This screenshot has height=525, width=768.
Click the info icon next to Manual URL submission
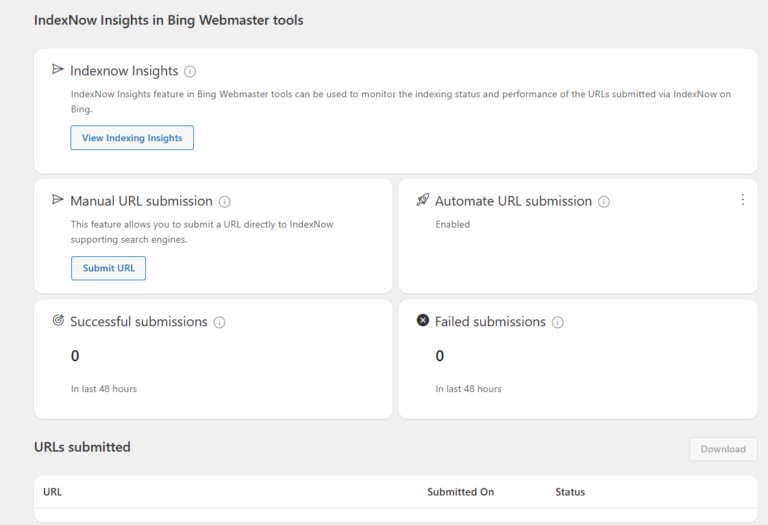click(x=224, y=202)
